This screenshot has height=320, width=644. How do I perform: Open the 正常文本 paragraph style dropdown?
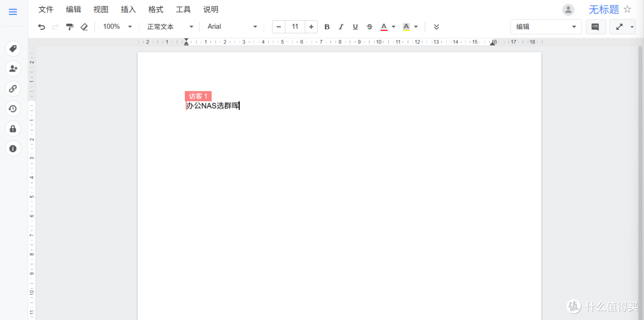tap(171, 27)
